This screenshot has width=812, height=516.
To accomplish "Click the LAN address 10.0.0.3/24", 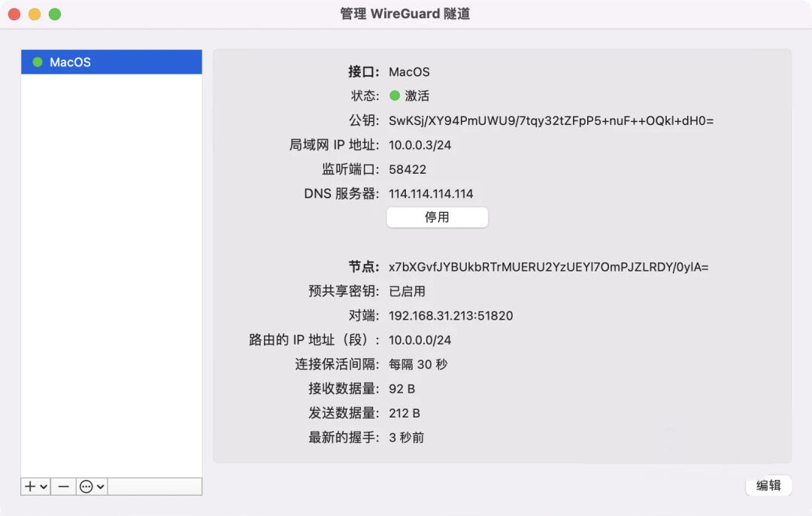I will (x=420, y=145).
